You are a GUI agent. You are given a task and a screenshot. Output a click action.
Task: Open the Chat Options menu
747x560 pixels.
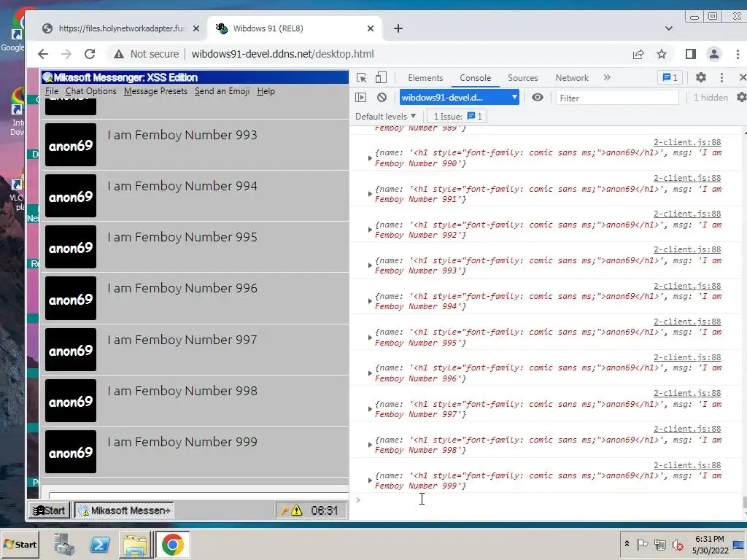[x=91, y=91]
